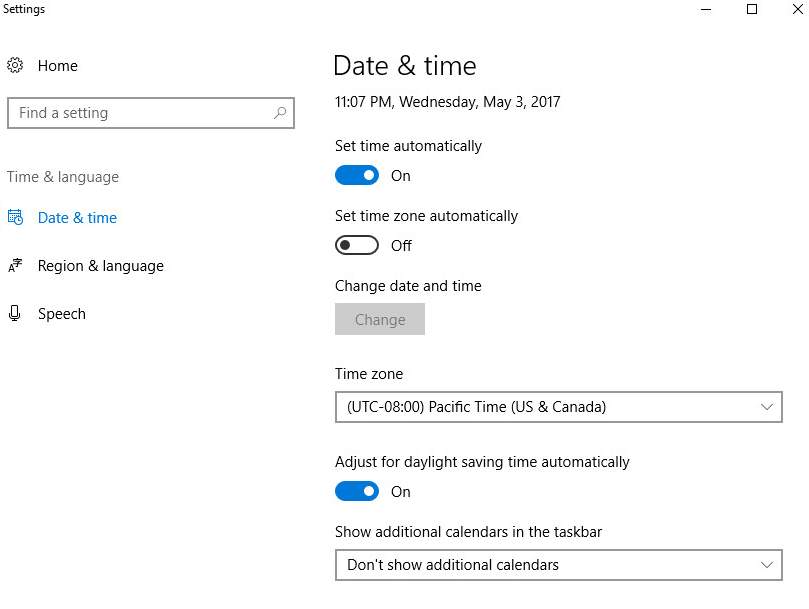The height and width of the screenshot is (609, 809).
Task: Click the Speech microphone icon
Action: pyautogui.click(x=15, y=313)
